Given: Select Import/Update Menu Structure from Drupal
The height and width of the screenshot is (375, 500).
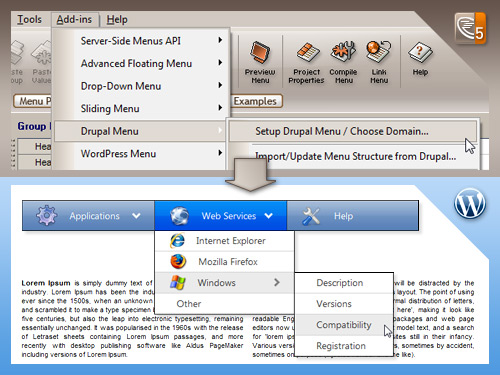Looking at the screenshot, I should tap(355, 156).
